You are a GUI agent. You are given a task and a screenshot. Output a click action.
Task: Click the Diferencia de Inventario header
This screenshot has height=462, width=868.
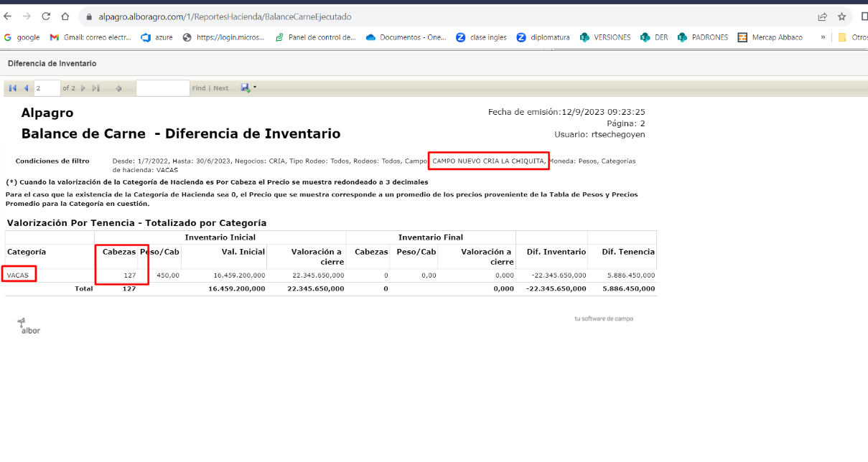52,64
